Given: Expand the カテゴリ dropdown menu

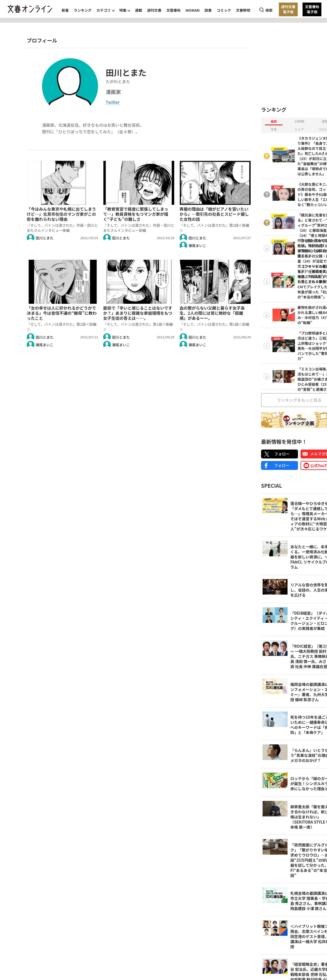Looking at the screenshot, I should (x=105, y=10).
